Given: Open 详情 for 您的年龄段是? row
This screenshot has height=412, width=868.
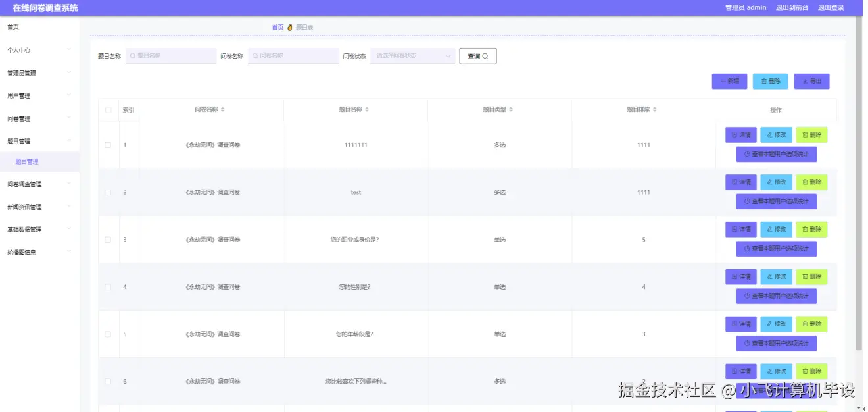Looking at the screenshot, I should 741,324.
